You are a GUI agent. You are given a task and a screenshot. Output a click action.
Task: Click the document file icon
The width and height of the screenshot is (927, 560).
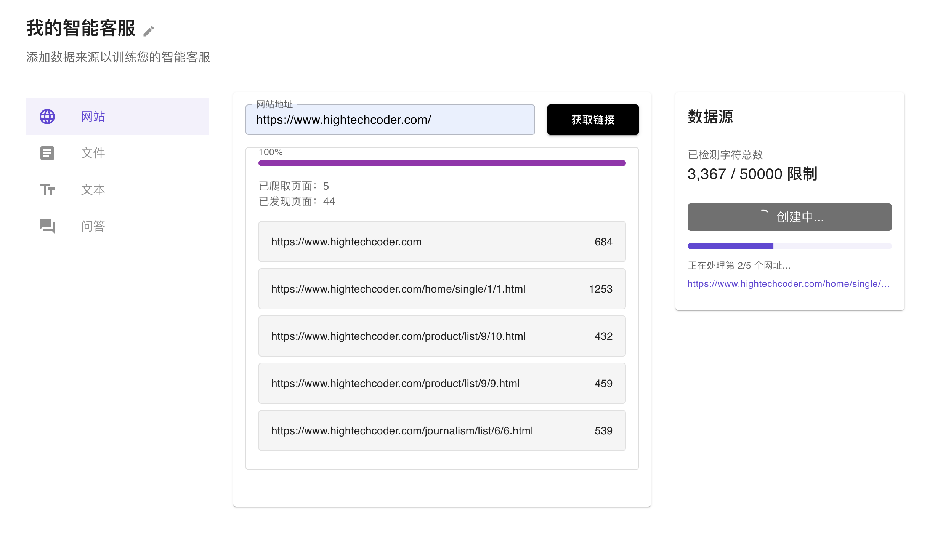(47, 153)
